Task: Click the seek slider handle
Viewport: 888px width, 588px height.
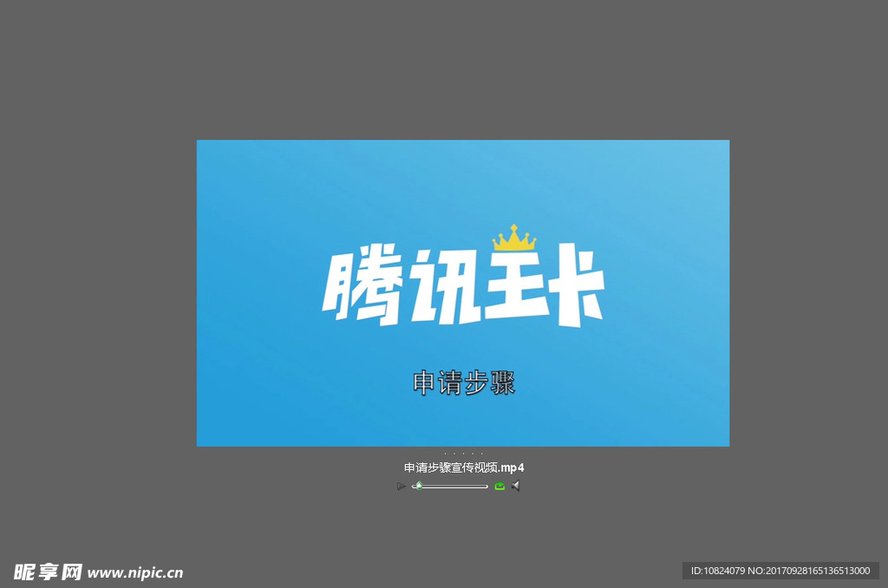Action: pyautogui.click(x=419, y=486)
